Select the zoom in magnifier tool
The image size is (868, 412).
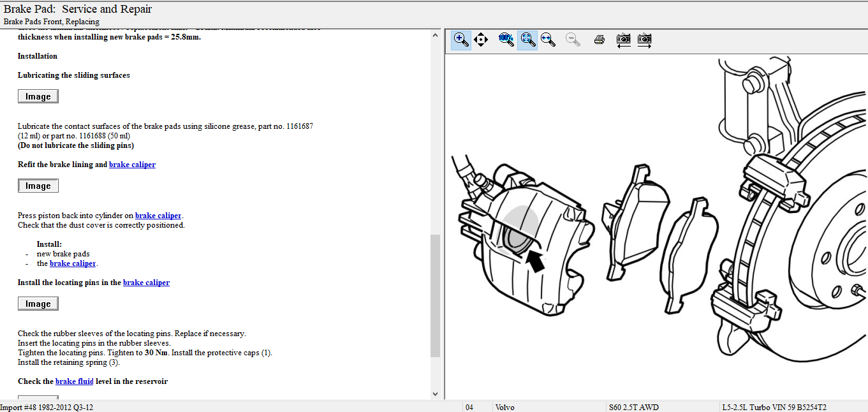tap(461, 40)
